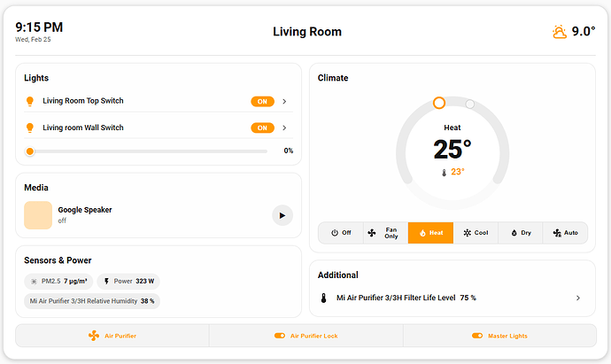Open Filter Life Level details chevron
Screen dimensions: 611x364
coord(578,298)
